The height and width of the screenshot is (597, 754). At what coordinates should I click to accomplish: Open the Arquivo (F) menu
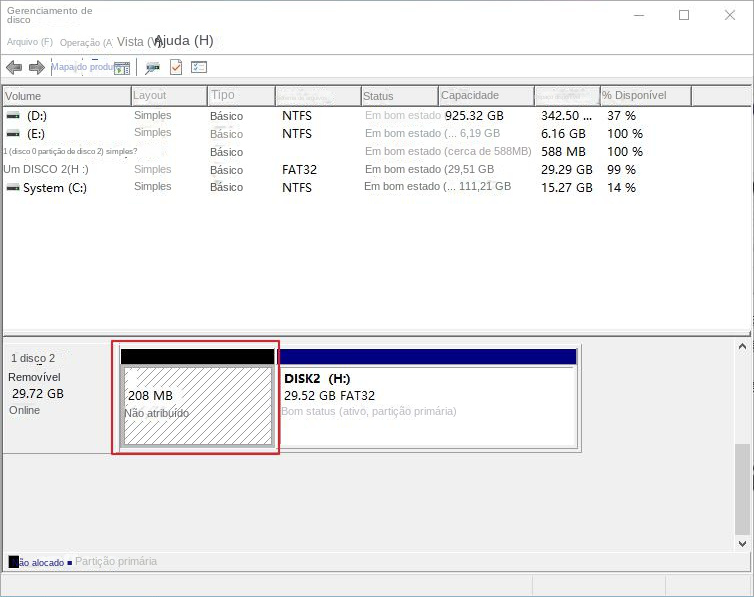pos(30,42)
